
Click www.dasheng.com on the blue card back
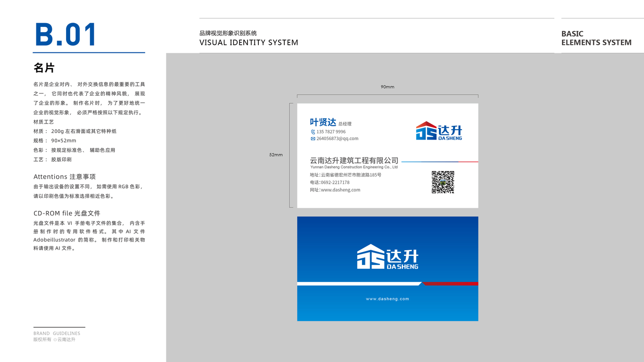click(388, 299)
